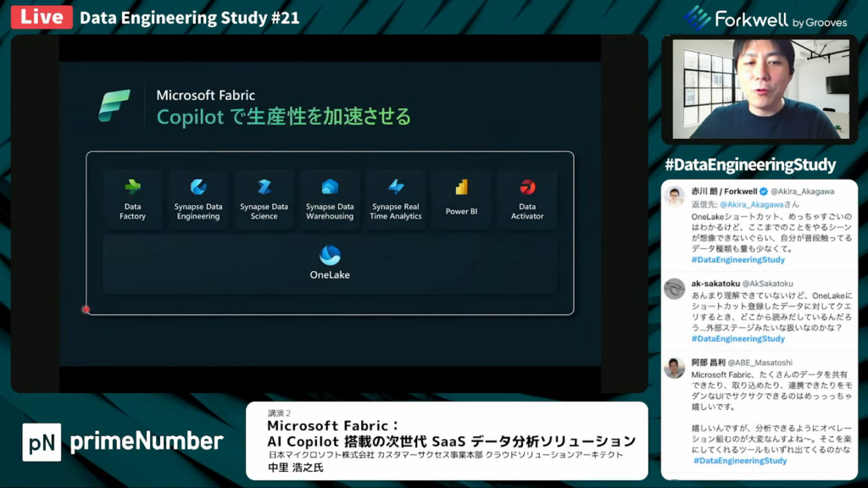Click the Data Activator icon
The image size is (868, 488).
[527, 187]
